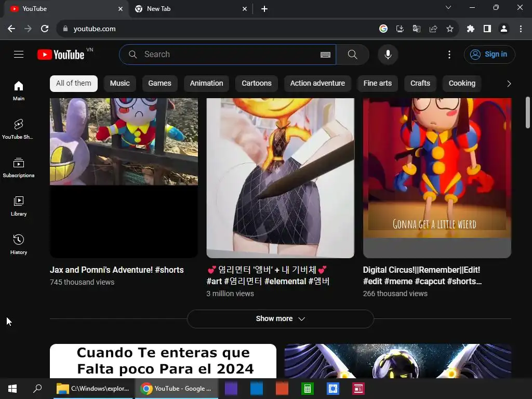This screenshot has height=399, width=532.
Task: Select the Animation chip
Action: pyautogui.click(x=207, y=84)
